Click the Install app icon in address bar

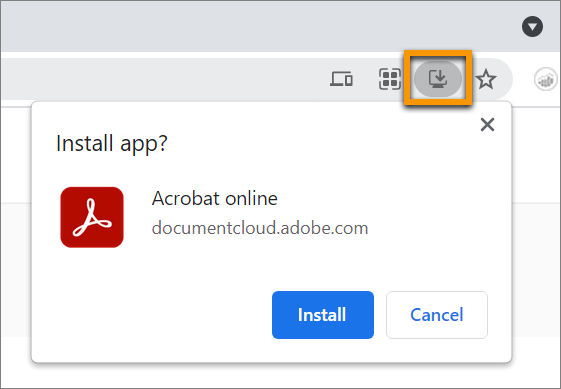click(x=438, y=78)
